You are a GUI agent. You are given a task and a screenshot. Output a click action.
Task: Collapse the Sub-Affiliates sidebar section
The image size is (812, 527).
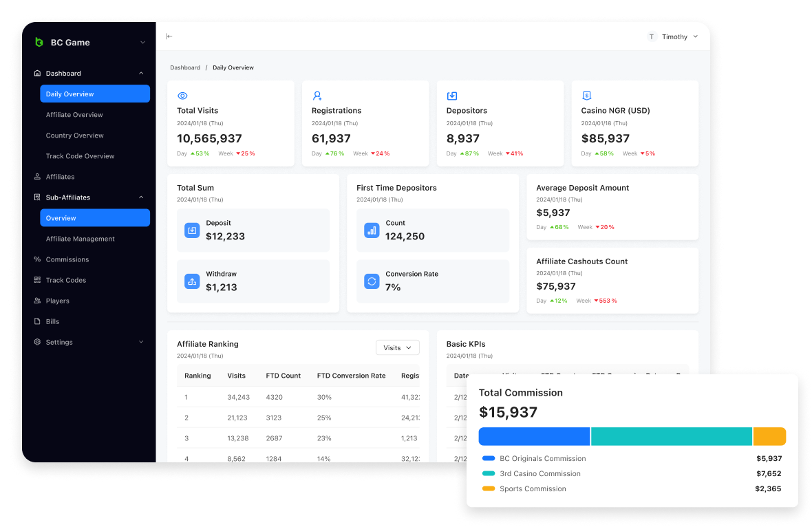(141, 197)
